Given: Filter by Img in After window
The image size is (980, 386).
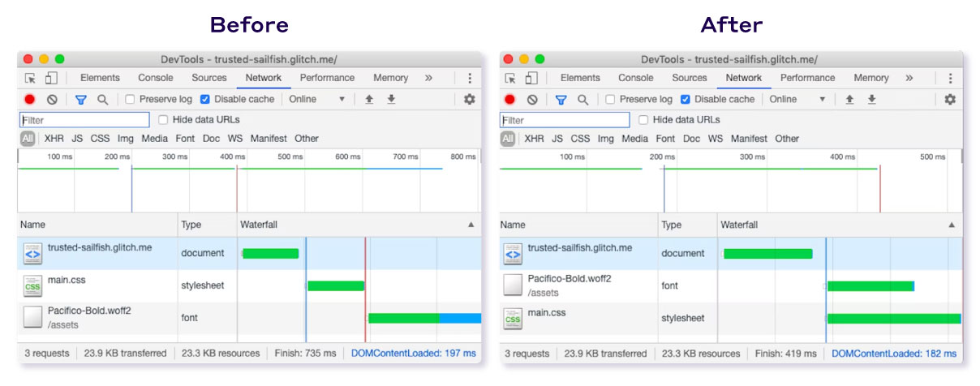Looking at the screenshot, I should point(606,139).
